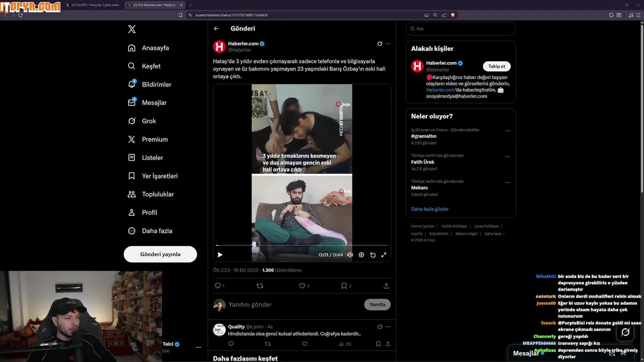644x362 pixels.
Task: Open Listeler (Lists) in the sidebar
Action: (x=145, y=157)
